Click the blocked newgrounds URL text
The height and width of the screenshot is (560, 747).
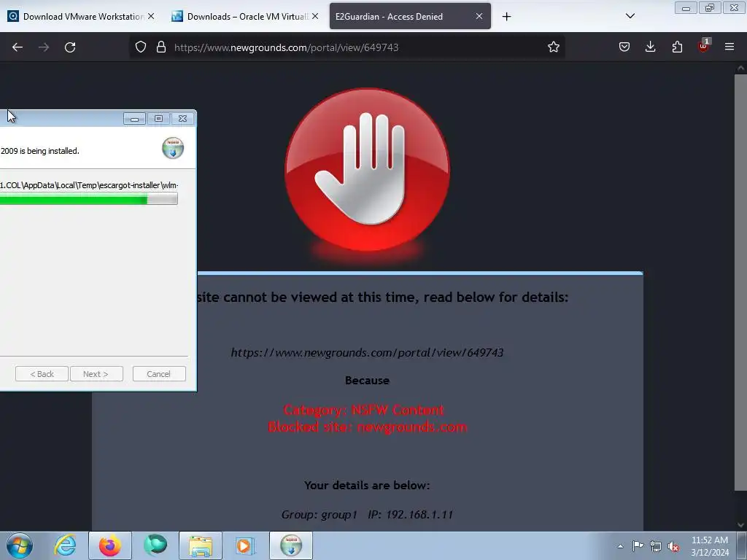pyautogui.click(x=367, y=352)
